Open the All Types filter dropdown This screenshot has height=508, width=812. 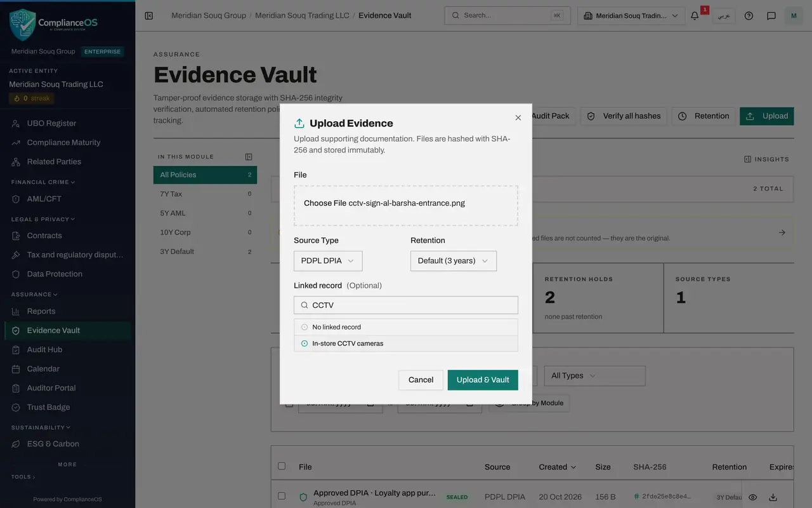coord(595,375)
